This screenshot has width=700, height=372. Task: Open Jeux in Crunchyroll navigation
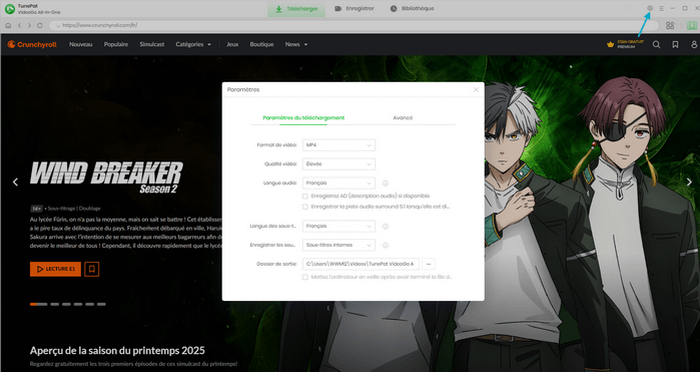point(233,44)
